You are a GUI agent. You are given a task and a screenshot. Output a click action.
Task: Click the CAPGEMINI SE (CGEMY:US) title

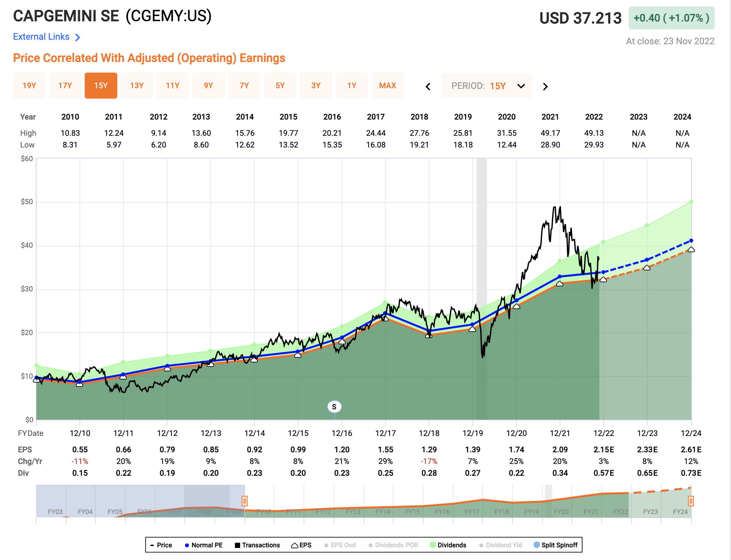[112, 16]
